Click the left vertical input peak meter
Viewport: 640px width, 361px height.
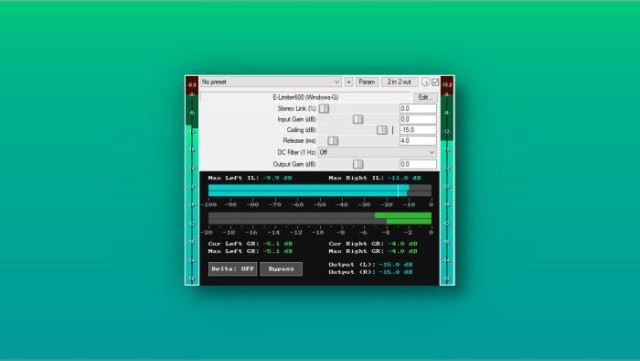192,180
